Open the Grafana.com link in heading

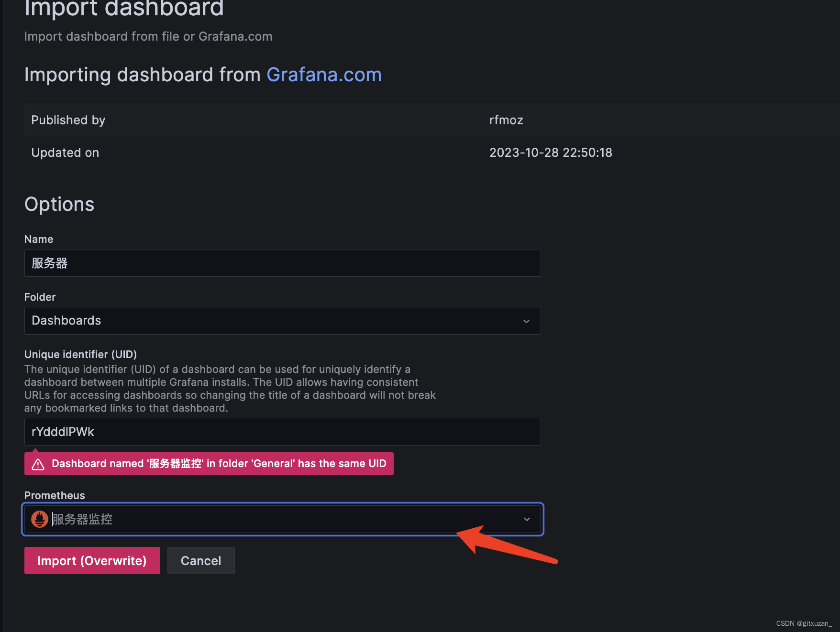(324, 75)
